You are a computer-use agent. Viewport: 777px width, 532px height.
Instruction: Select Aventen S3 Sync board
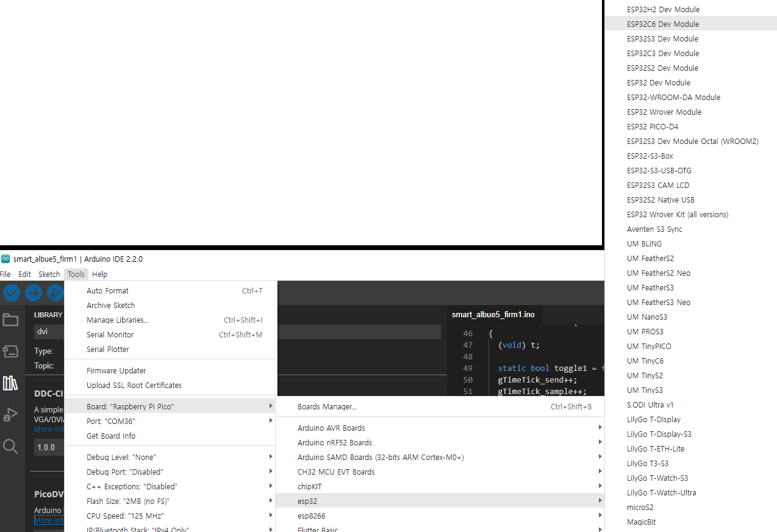[690, 229]
